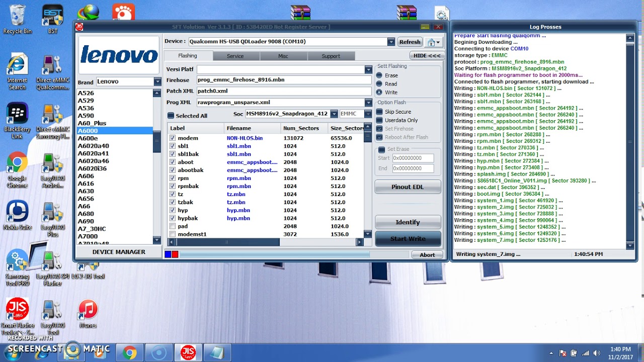Open home icon menu next to Refresh

pyautogui.click(x=433, y=42)
